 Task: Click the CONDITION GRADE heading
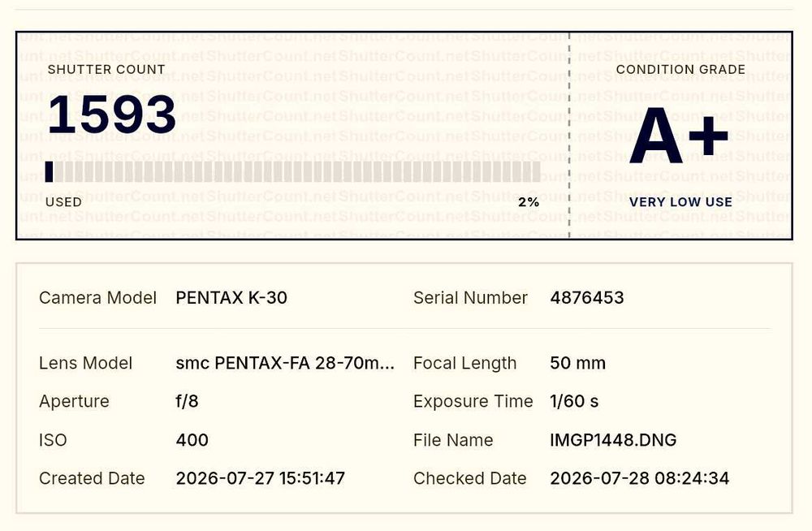[x=680, y=69]
